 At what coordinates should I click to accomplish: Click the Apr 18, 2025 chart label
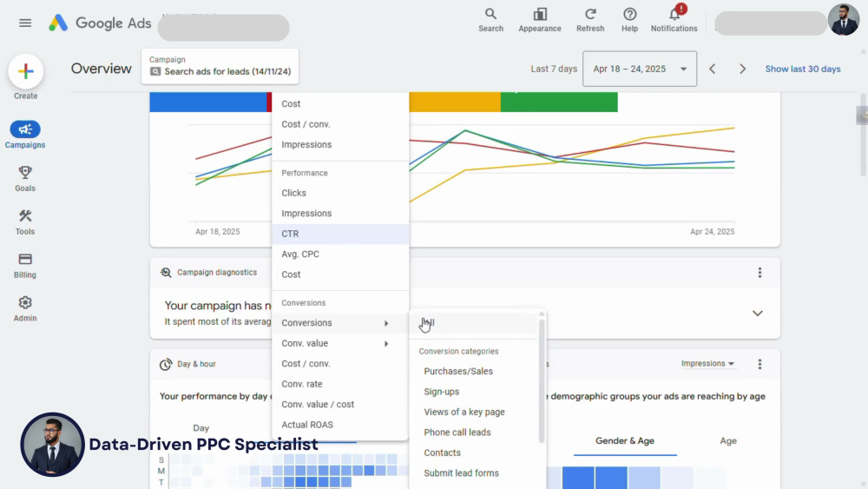coord(218,232)
